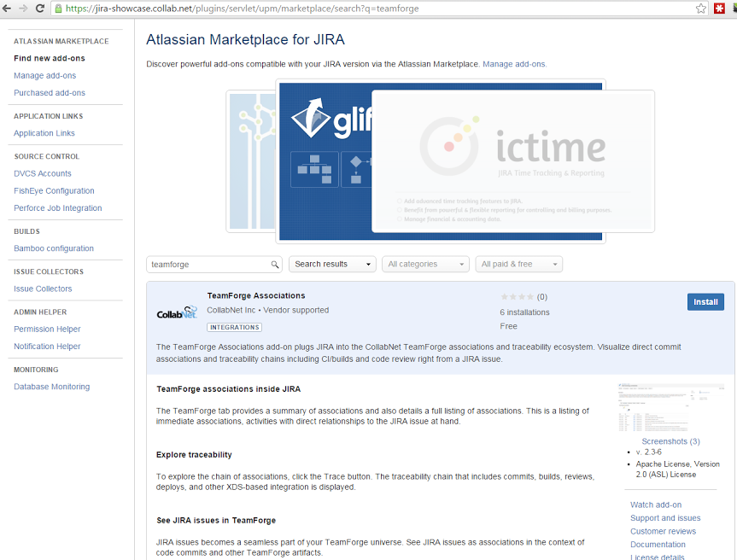Open Application Links in sidebar

point(44,133)
